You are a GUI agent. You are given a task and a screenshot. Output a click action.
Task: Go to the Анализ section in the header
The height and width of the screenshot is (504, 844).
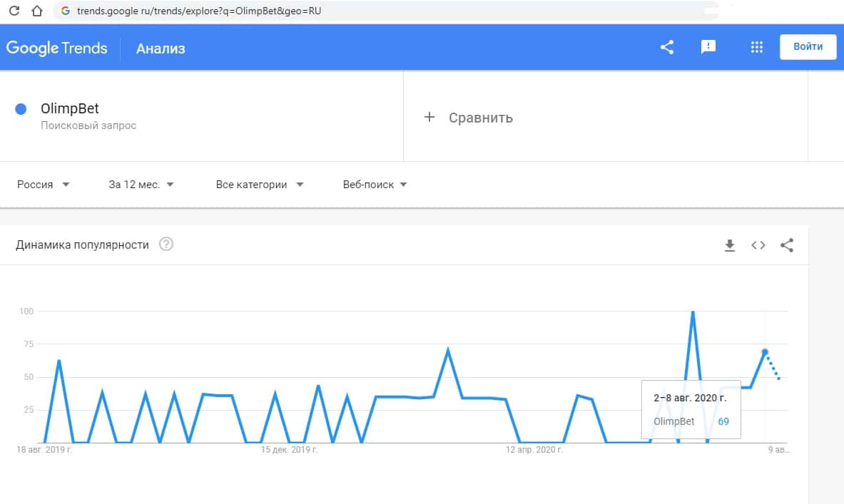(161, 48)
